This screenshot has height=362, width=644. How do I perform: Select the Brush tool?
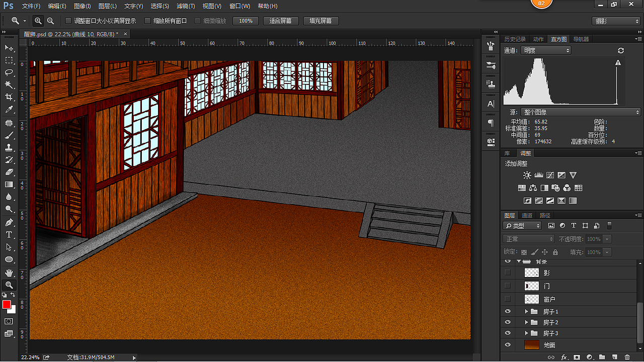9,136
